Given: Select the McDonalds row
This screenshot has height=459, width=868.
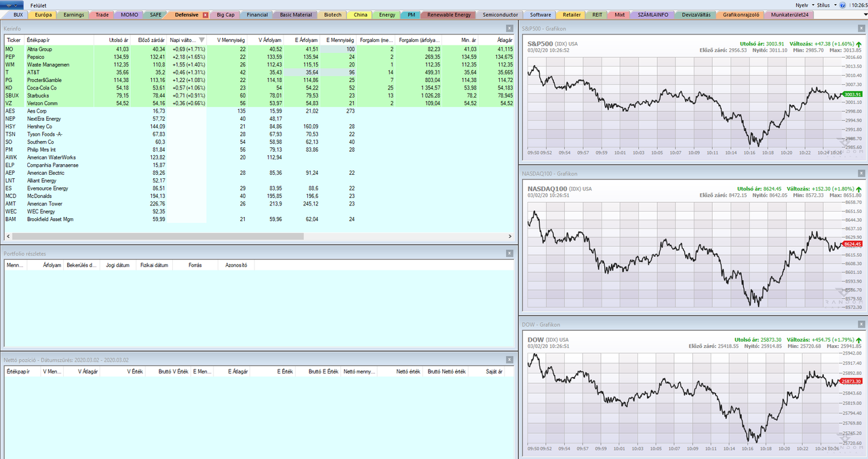Looking at the screenshot, I should coord(259,196).
